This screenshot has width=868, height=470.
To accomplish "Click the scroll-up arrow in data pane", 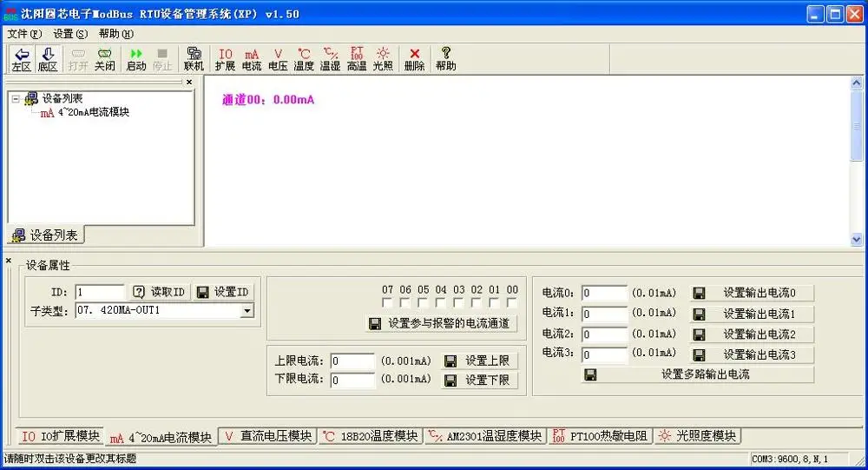I will (x=857, y=83).
